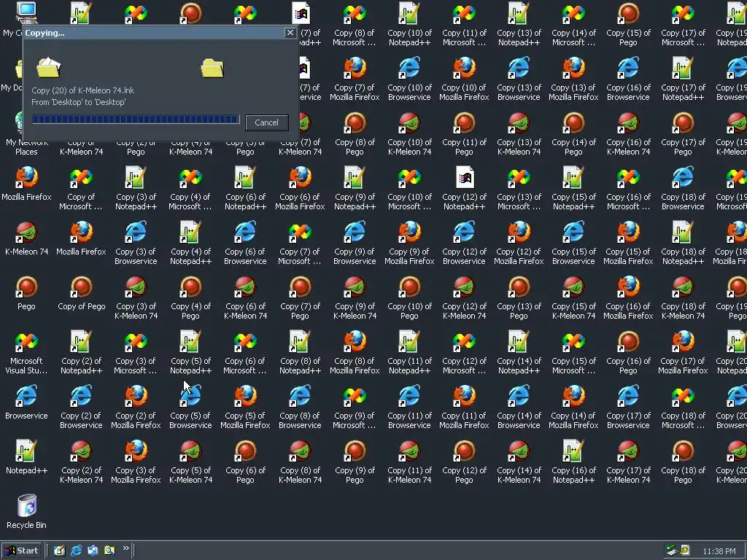Select Copy (8) of K-Meleon 74 icon
This screenshot has height=560, width=747.
[300, 451]
